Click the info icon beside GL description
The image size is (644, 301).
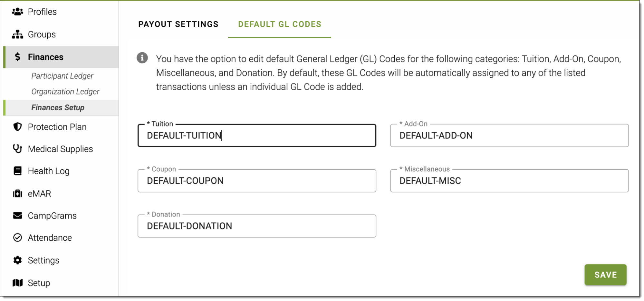[x=142, y=58]
